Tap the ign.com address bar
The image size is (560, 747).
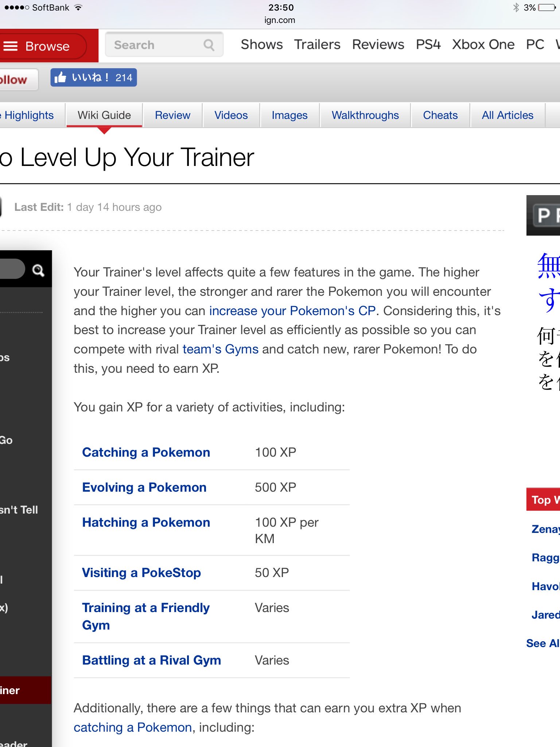280,20
